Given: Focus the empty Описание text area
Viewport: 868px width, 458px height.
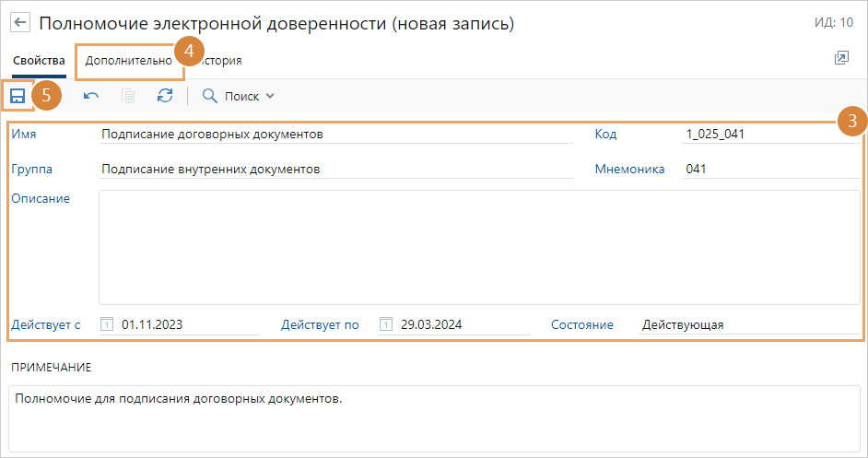Looking at the screenshot, I should [x=479, y=247].
